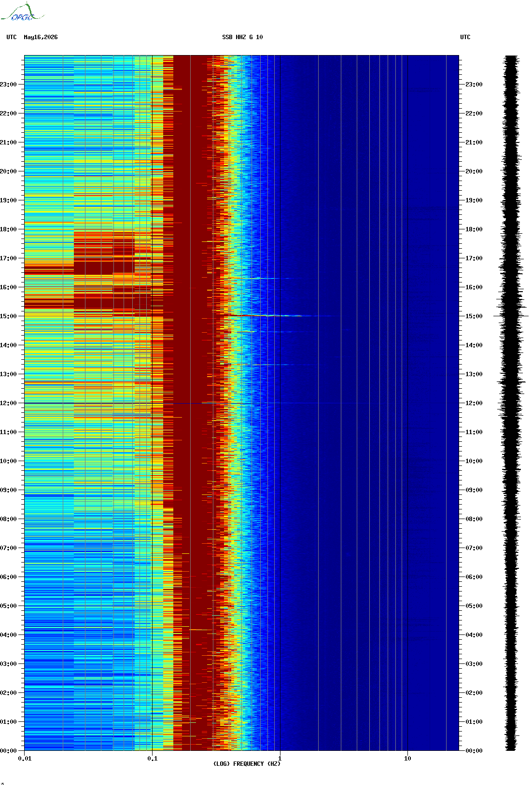Click the top-right UTC label
The width and height of the screenshot is (532, 789).
pyautogui.click(x=465, y=37)
